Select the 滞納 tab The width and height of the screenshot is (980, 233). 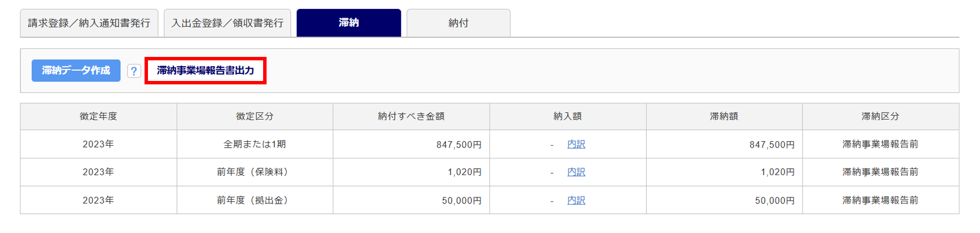click(348, 23)
